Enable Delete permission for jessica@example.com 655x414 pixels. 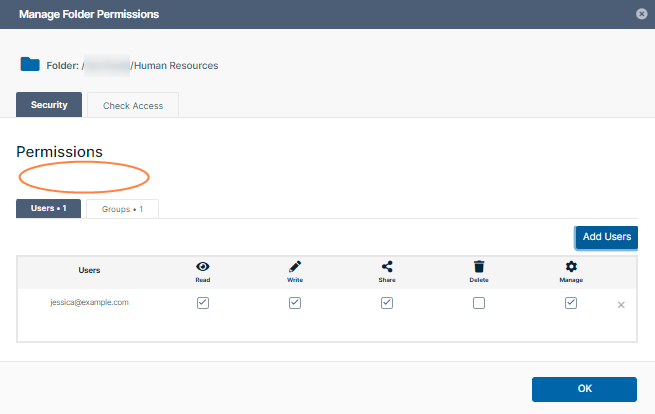(x=479, y=303)
